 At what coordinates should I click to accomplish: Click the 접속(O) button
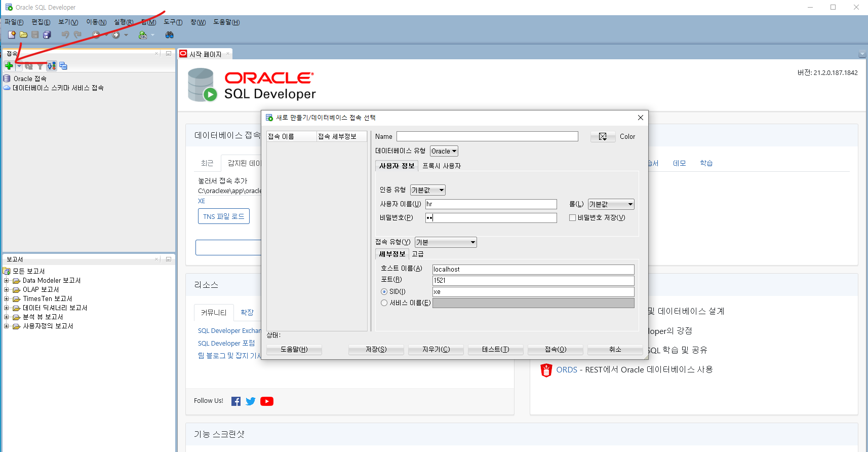coord(556,350)
